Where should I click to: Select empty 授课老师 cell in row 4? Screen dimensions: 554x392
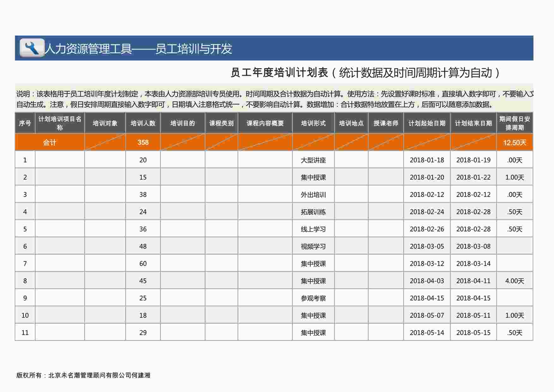[386, 211]
